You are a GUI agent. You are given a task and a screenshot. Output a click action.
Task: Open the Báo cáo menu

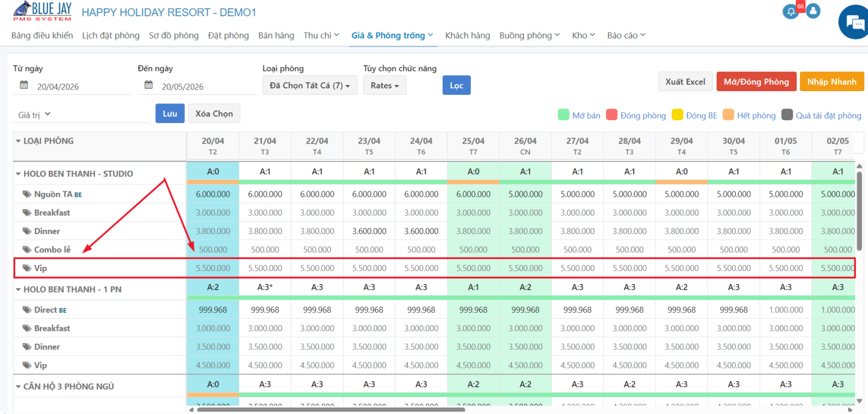click(x=626, y=35)
